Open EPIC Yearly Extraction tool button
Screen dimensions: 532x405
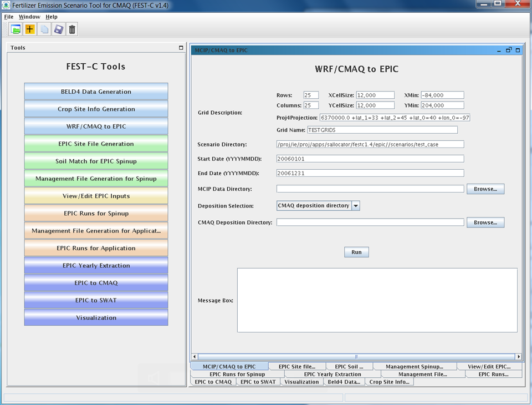pyautogui.click(x=96, y=265)
